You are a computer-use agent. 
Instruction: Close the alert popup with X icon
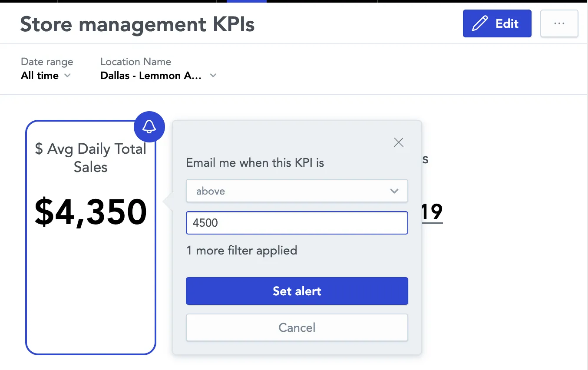(x=398, y=142)
